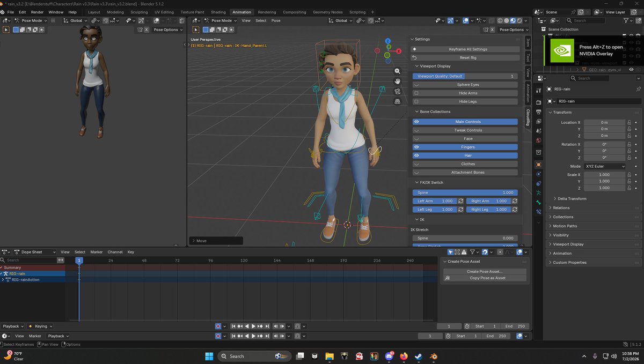Expand the RIG-rainAction channel row
The width and height of the screenshot is (644, 364).
(x=3, y=280)
